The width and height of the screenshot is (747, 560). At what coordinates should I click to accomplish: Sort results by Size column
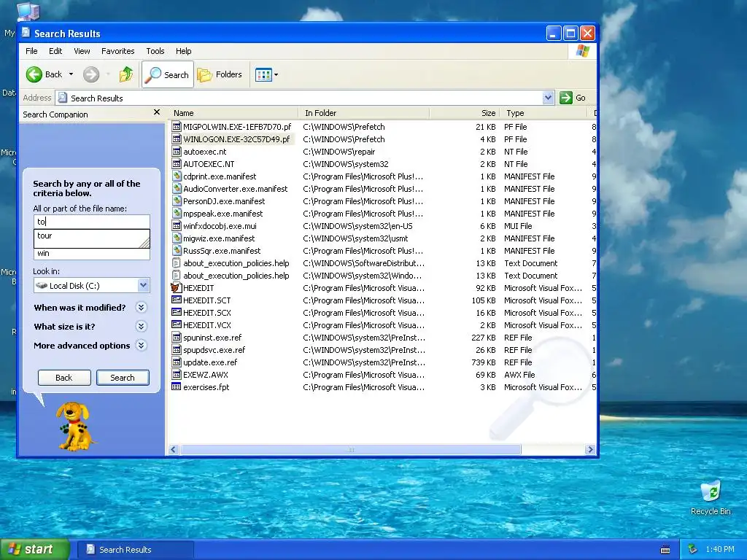[465, 113]
